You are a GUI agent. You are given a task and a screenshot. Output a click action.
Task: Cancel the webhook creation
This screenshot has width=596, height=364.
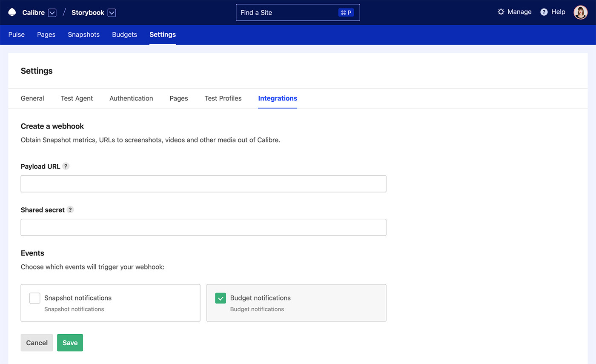37,342
